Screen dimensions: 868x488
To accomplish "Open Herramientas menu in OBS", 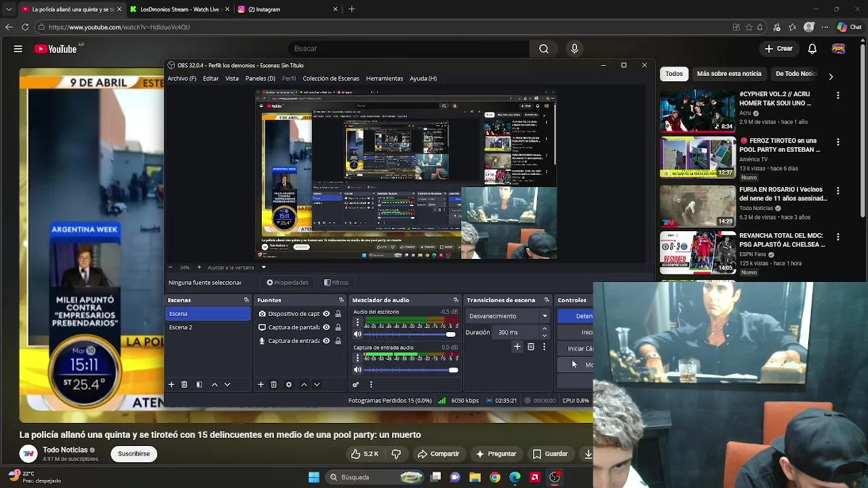I will (x=384, y=79).
